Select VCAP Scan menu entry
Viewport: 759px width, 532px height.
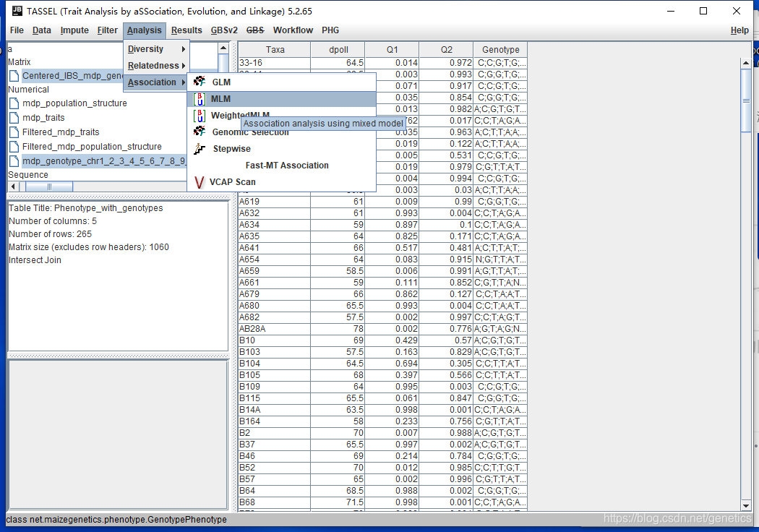[x=282, y=182]
